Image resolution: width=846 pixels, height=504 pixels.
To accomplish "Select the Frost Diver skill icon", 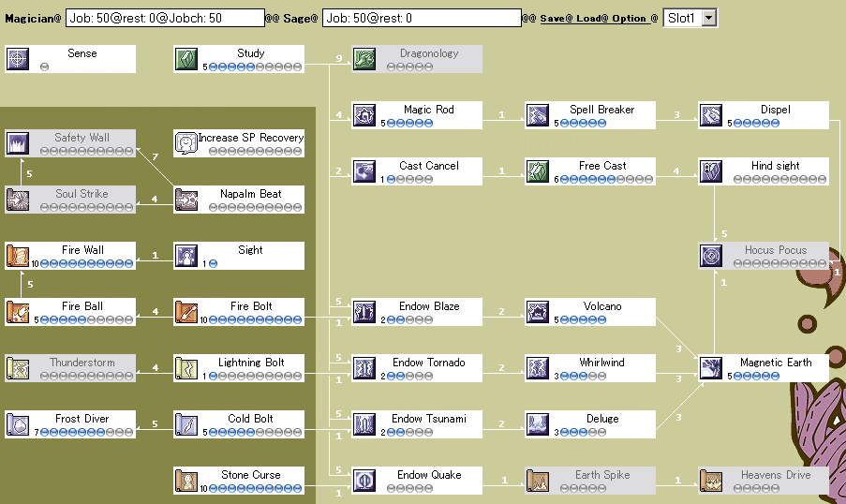I will click(x=17, y=424).
